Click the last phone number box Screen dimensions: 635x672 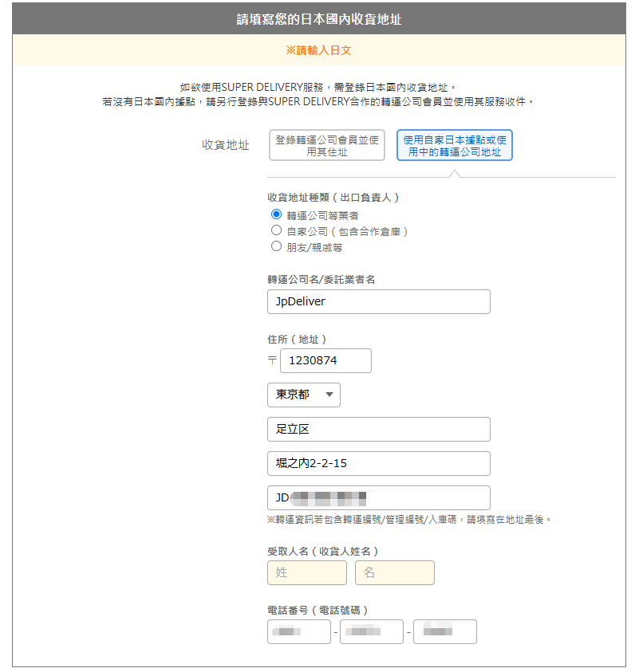[444, 631]
